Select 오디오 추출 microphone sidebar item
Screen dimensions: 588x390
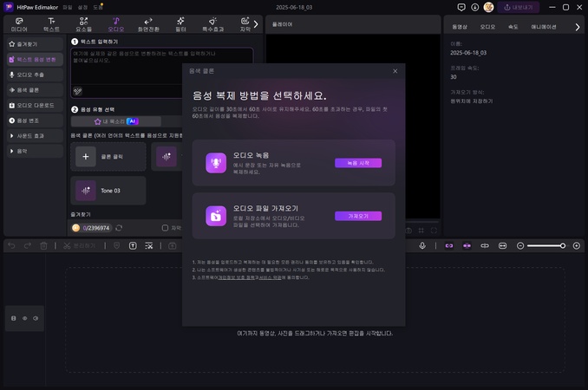point(35,75)
